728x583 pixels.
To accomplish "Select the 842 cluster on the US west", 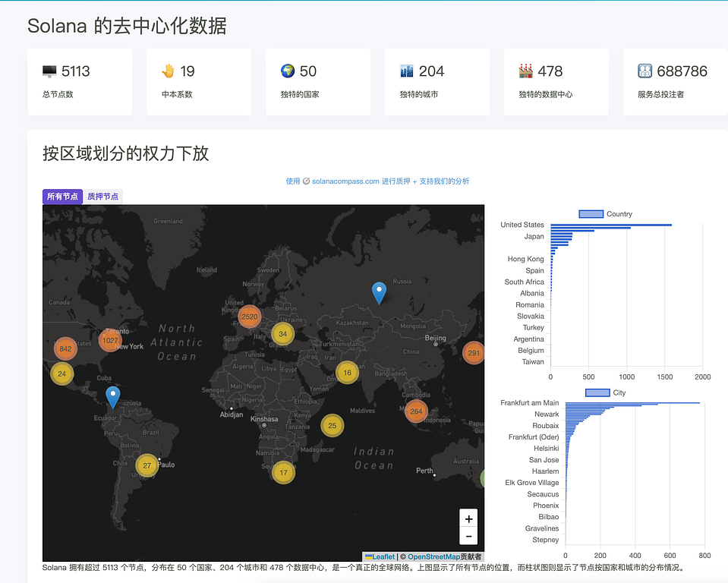I will 65,349.
